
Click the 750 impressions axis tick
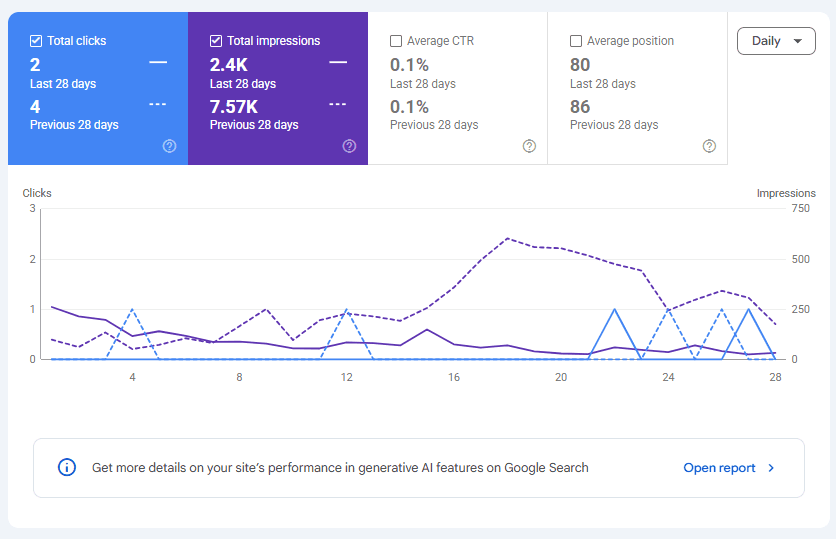tap(801, 208)
